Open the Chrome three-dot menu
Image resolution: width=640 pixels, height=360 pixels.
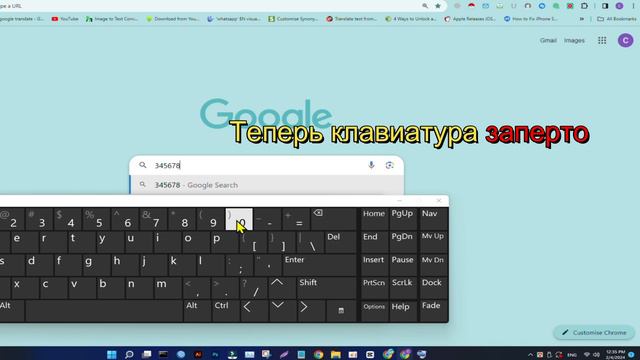pos(634,6)
